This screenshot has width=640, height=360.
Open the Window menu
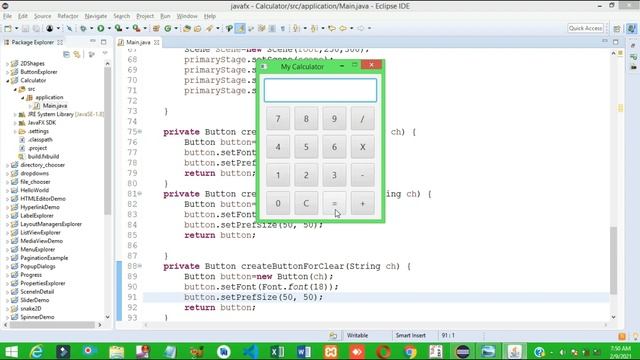pyautogui.click(x=187, y=16)
